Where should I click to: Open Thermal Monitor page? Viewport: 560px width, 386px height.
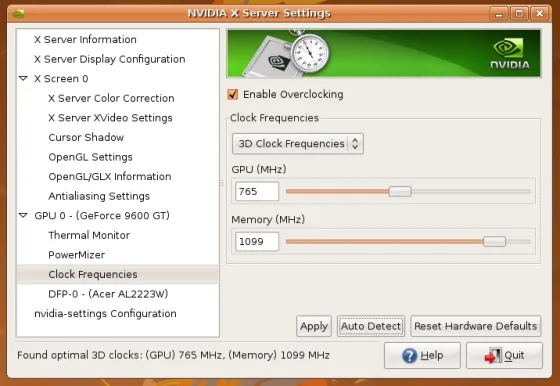[x=89, y=235]
